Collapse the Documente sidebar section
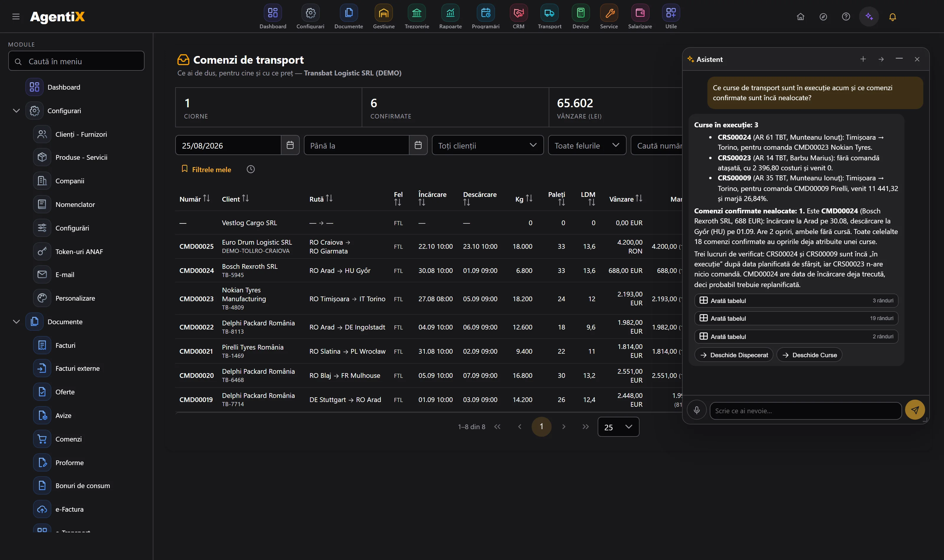944x560 pixels. 16,322
